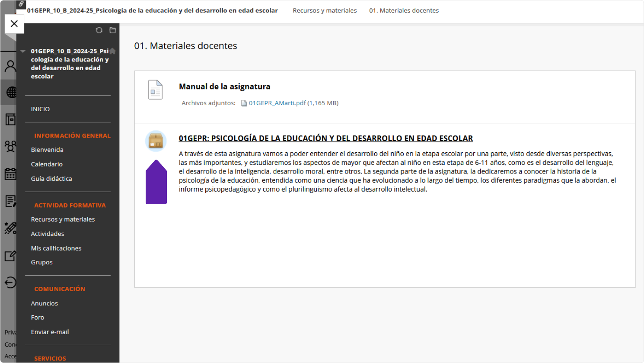Open Guía didáctica in the sidebar
This screenshot has height=363, width=644.
point(51,179)
